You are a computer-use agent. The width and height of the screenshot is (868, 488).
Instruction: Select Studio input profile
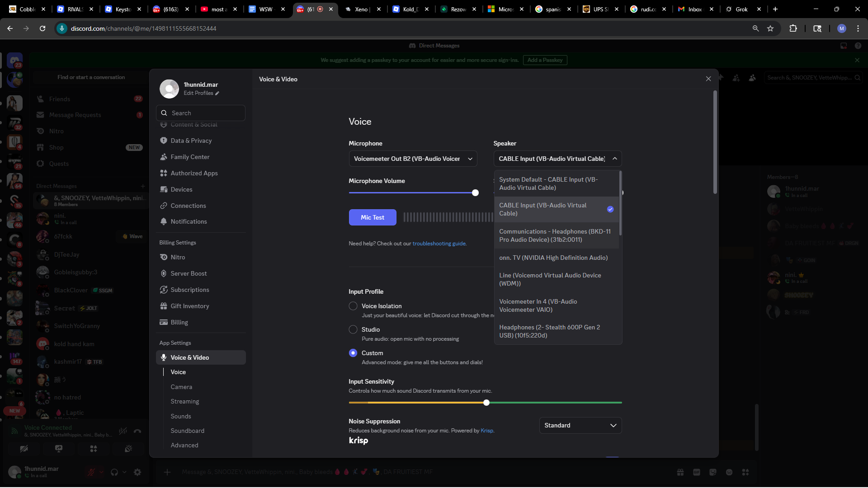pyautogui.click(x=353, y=329)
